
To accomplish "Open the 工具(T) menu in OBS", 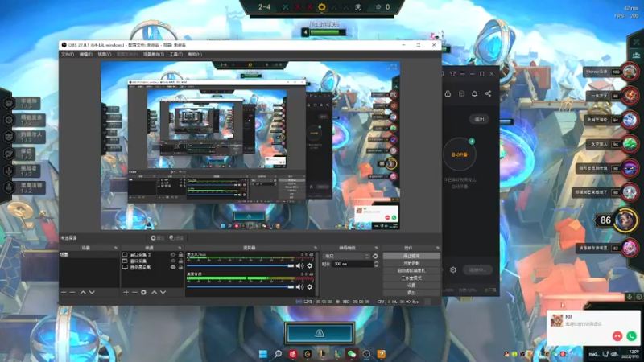I will tap(176, 54).
